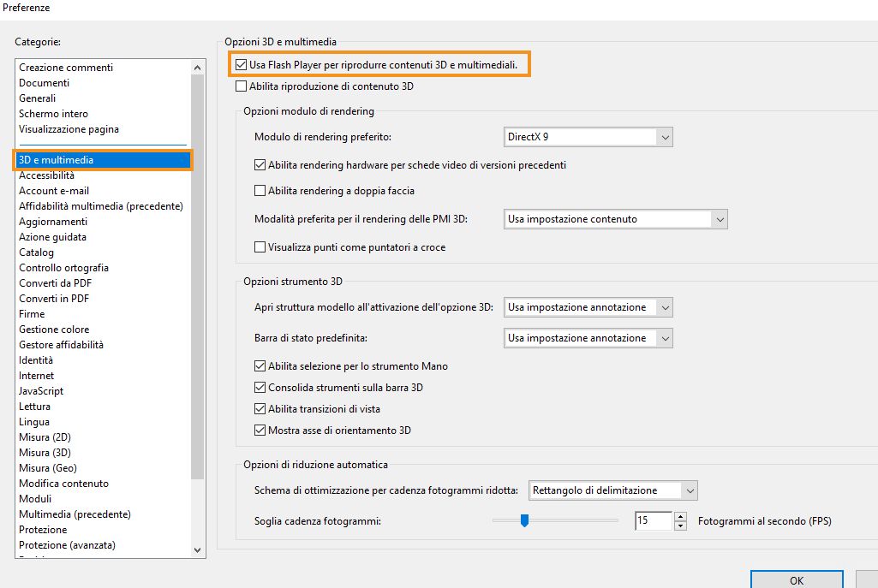This screenshot has height=588, width=878.
Task: Uncheck 'Abilita transizioni di vista'
Action: 260,408
